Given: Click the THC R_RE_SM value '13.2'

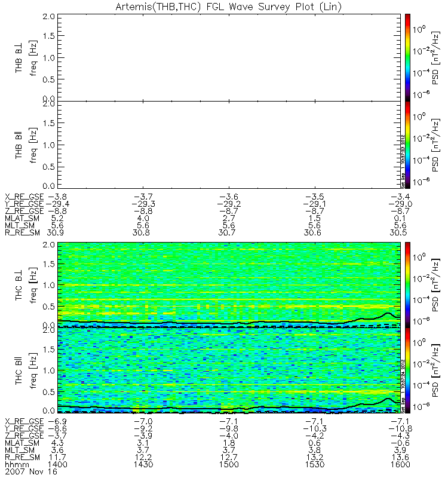Looking at the screenshot, I should pyautogui.click(x=315, y=457).
